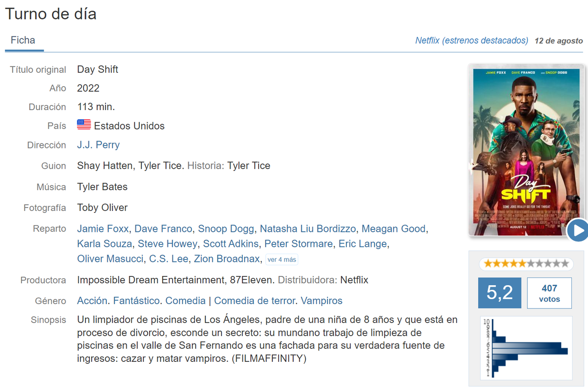Viewport: 588px width, 388px height.
Task: Click the star rating bar
Action: coord(526,264)
